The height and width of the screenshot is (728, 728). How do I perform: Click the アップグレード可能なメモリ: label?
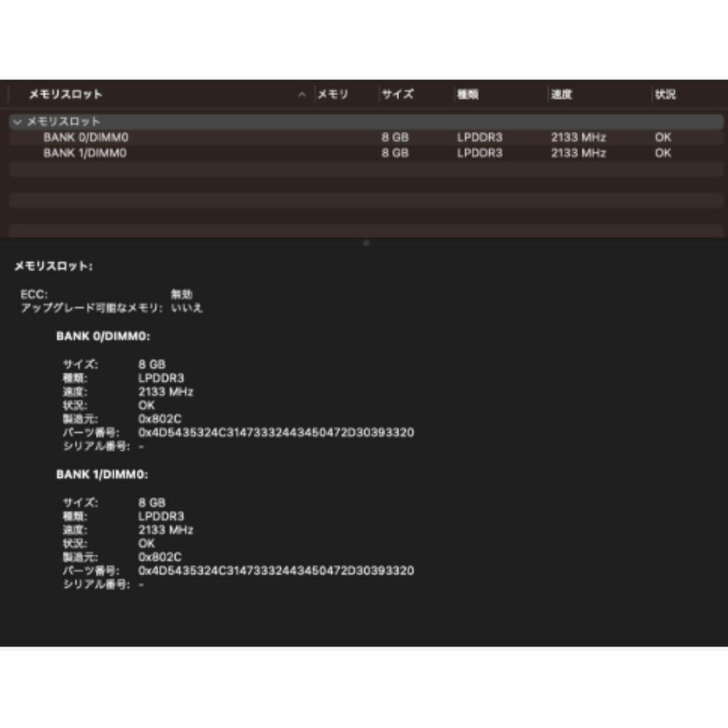tap(92, 308)
